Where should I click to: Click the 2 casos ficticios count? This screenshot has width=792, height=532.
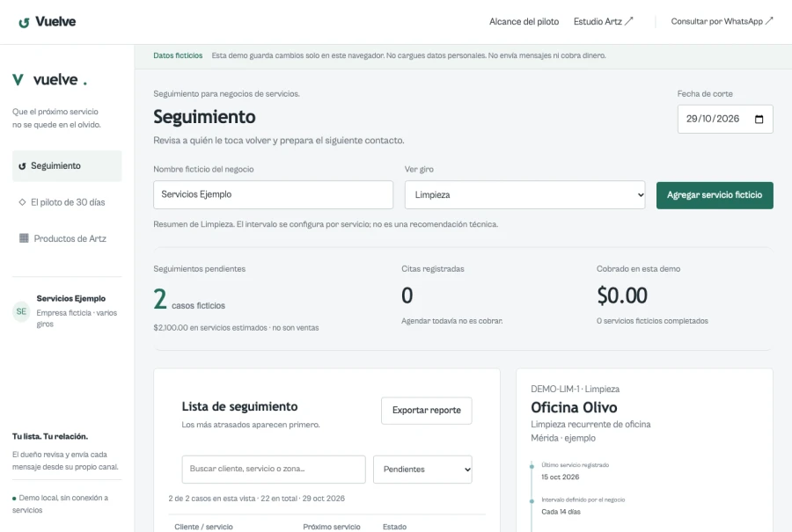point(189,299)
